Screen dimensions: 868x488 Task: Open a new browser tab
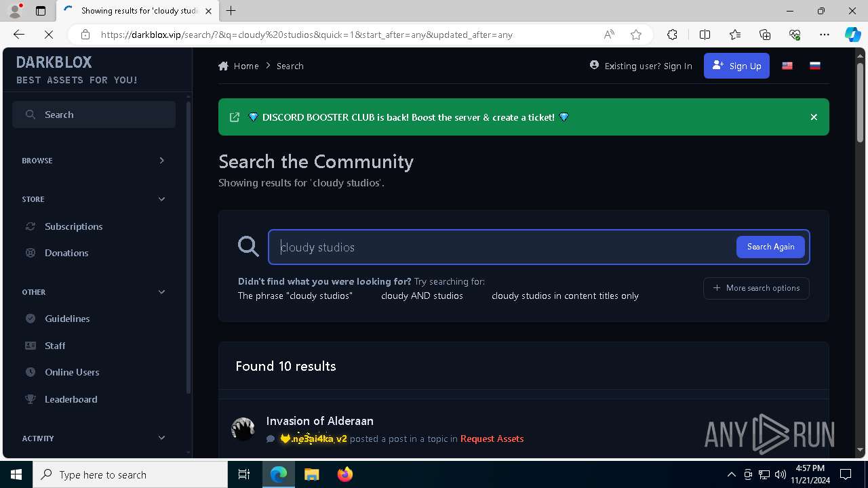click(231, 11)
